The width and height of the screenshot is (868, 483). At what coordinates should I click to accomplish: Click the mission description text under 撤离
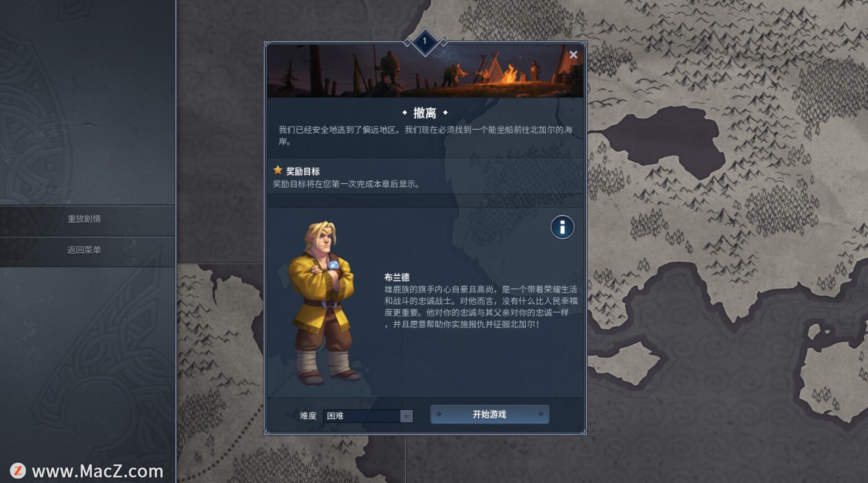(425, 135)
